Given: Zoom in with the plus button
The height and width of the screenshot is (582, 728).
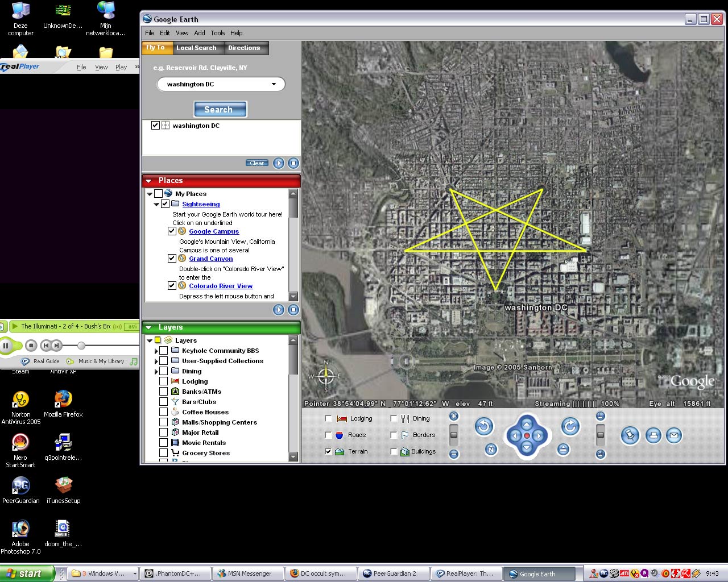Looking at the screenshot, I should tap(454, 416).
